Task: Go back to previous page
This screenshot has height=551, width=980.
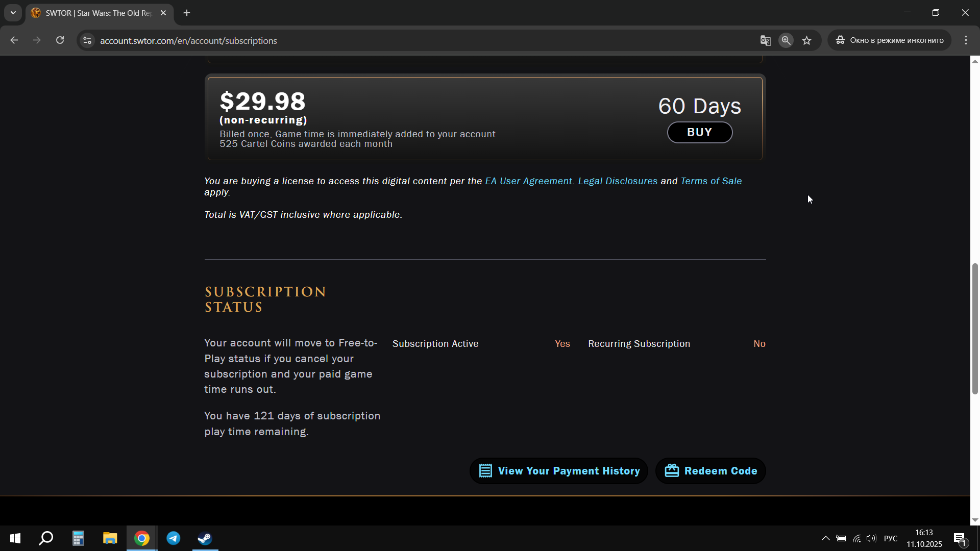Action: point(14,40)
